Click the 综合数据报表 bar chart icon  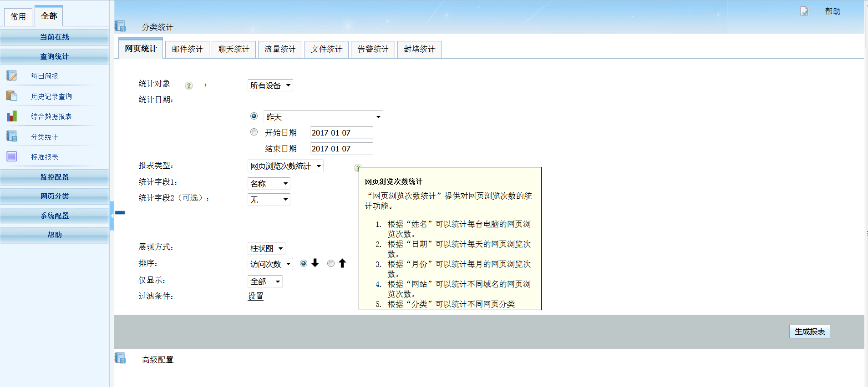coord(12,116)
